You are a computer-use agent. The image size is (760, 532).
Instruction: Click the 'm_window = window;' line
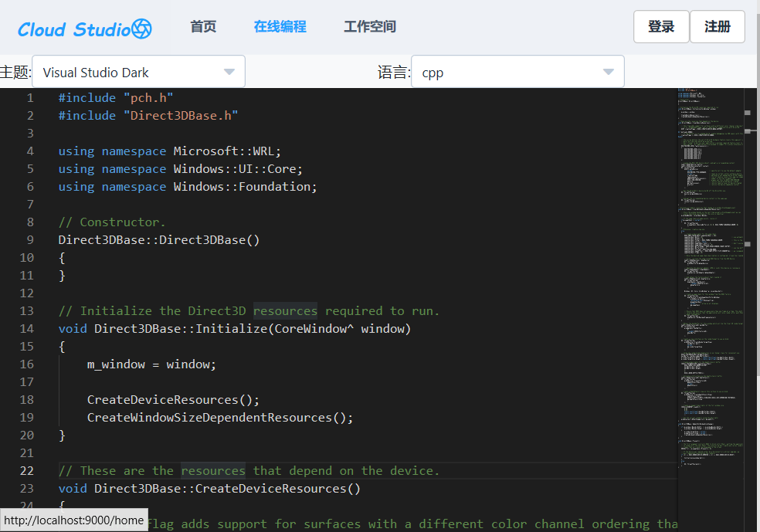(151, 364)
